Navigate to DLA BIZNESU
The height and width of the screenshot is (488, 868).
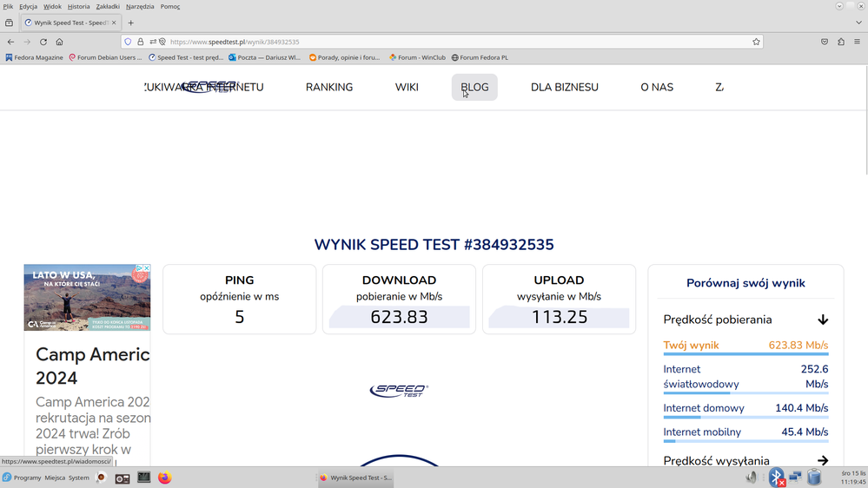click(565, 88)
